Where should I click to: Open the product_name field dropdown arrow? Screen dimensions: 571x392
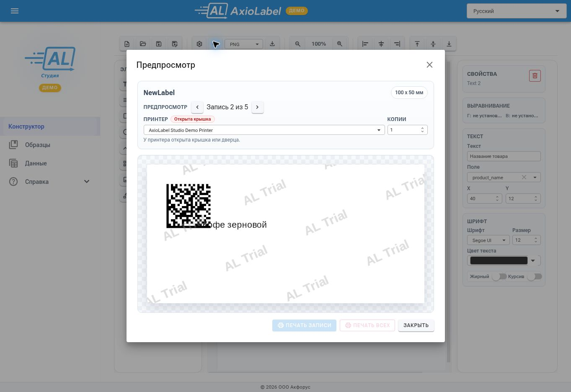pyautogui.click(x=535, y=177)
